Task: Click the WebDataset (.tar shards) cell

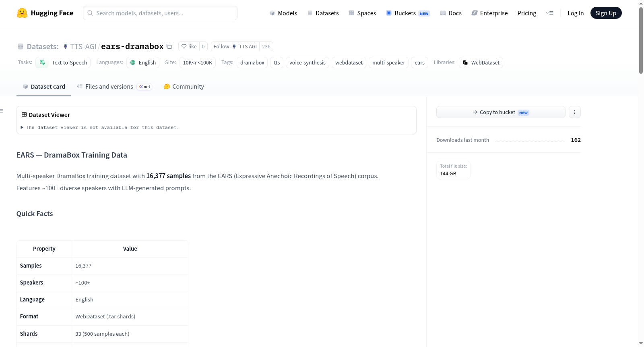Action: pyautogui.click(x=130, y=317)
